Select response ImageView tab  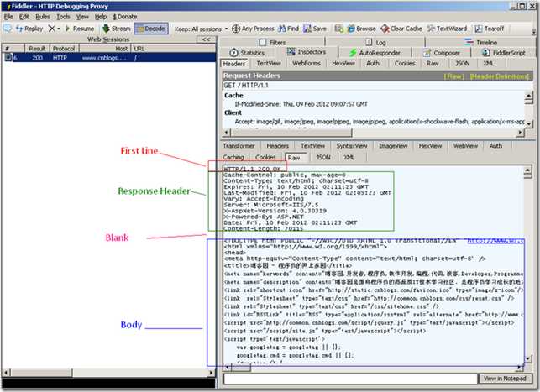393,146
